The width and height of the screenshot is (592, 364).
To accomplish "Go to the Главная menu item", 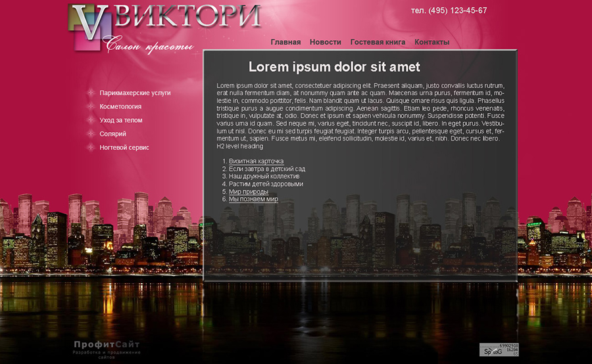I will (285, 42).
